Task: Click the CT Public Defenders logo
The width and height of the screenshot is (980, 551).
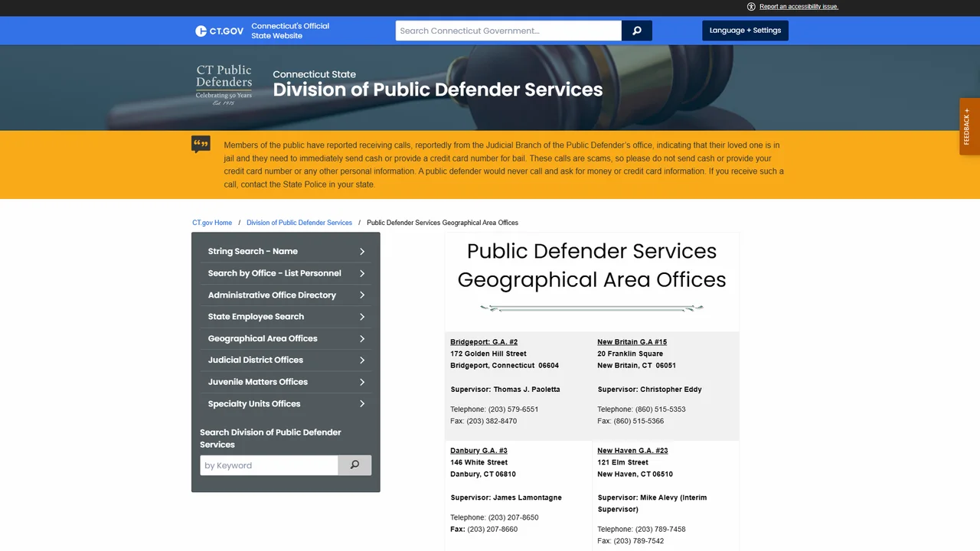Action: click(224, 84)
